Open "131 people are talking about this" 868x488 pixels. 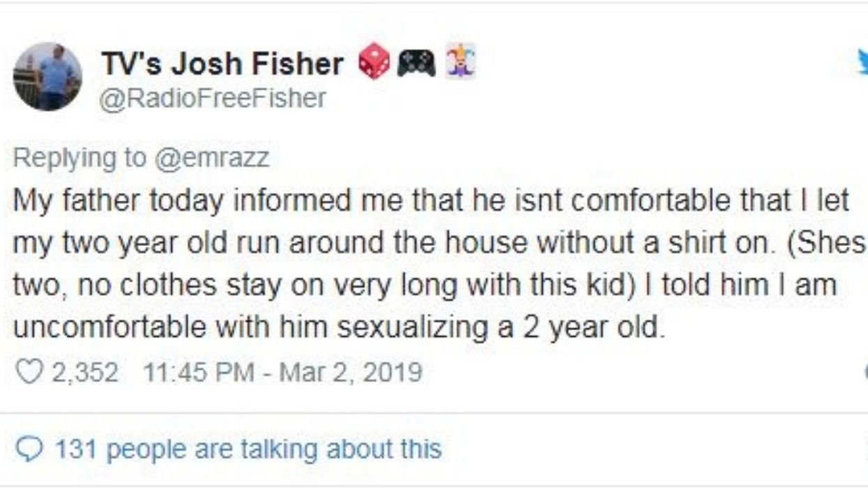click(x=248, y=448)
